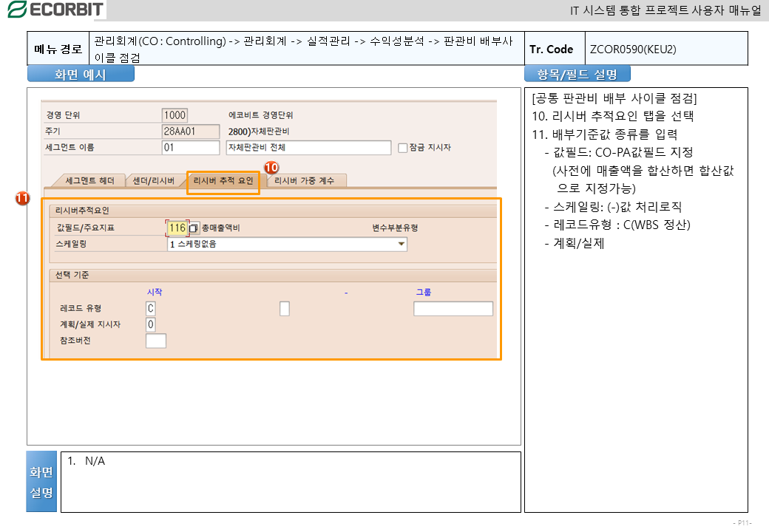Click the '화면 예시' section header
Viewport: 769px width, 532px height.
81,74
